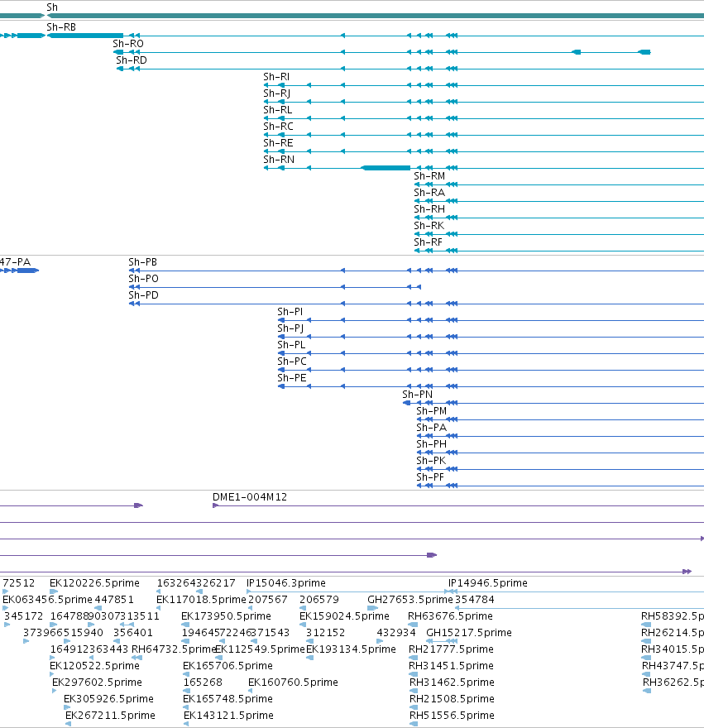Select the Sh-PN protein label
Viewport: 704px width, 728px height.
(x=418, y=395)
